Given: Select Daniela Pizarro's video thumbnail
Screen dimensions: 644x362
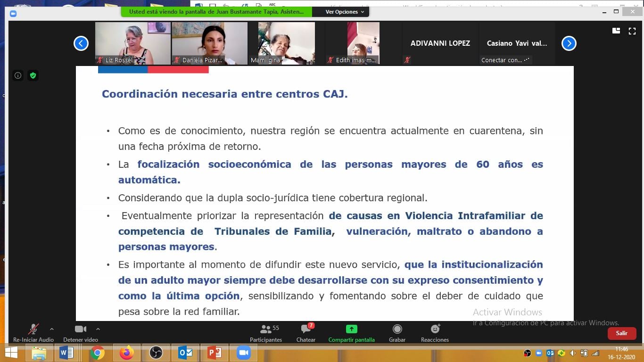Looking at the screenshot, I should click(209, 43).
